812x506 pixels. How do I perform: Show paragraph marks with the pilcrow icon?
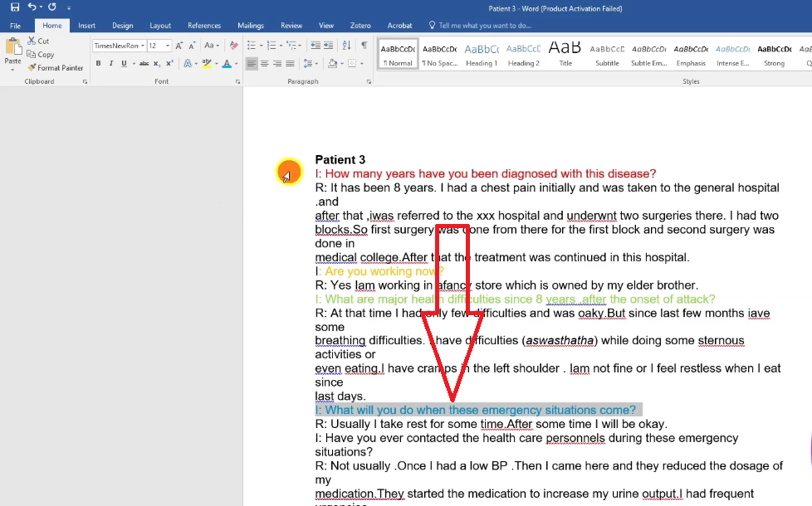(363, 46)
